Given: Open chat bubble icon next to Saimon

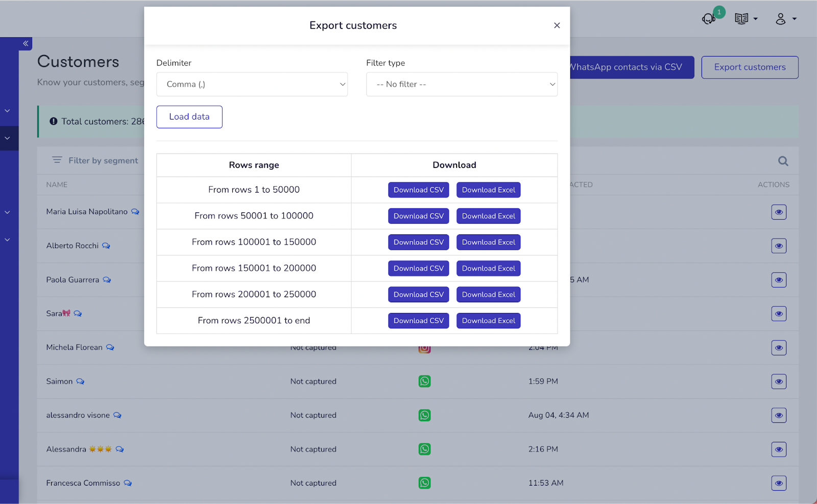Looking at the screenshot, I should pos(80,381).
